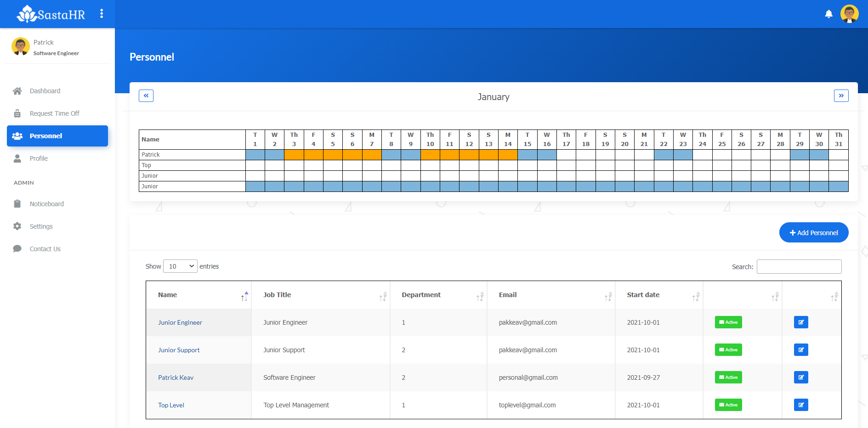Open the notifications bell

pos(828,14)
